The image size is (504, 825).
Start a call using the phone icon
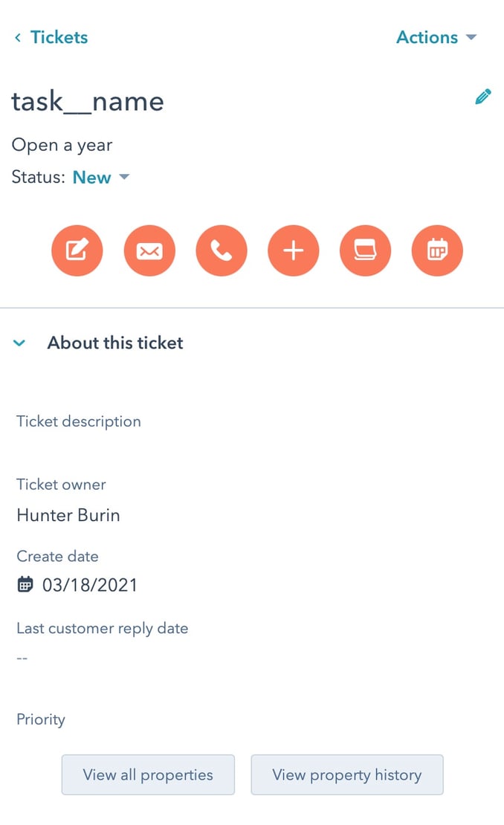click(222, 250)
